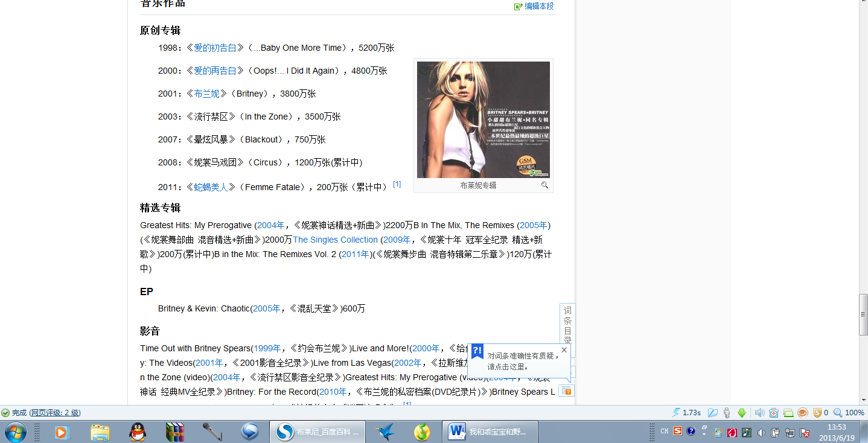
Task: Open the 1999年 link after Time Out
Action: (x=267, y=348)
